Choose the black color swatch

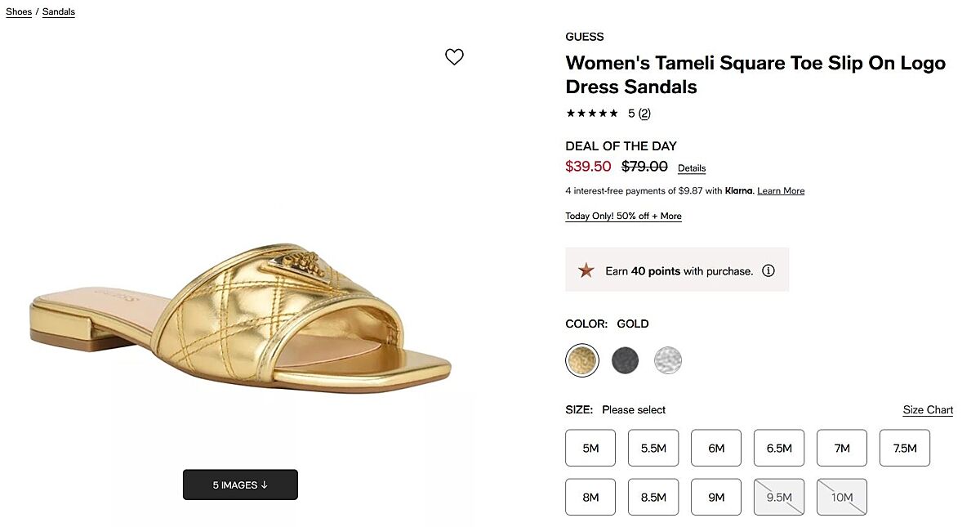(626, 360)
